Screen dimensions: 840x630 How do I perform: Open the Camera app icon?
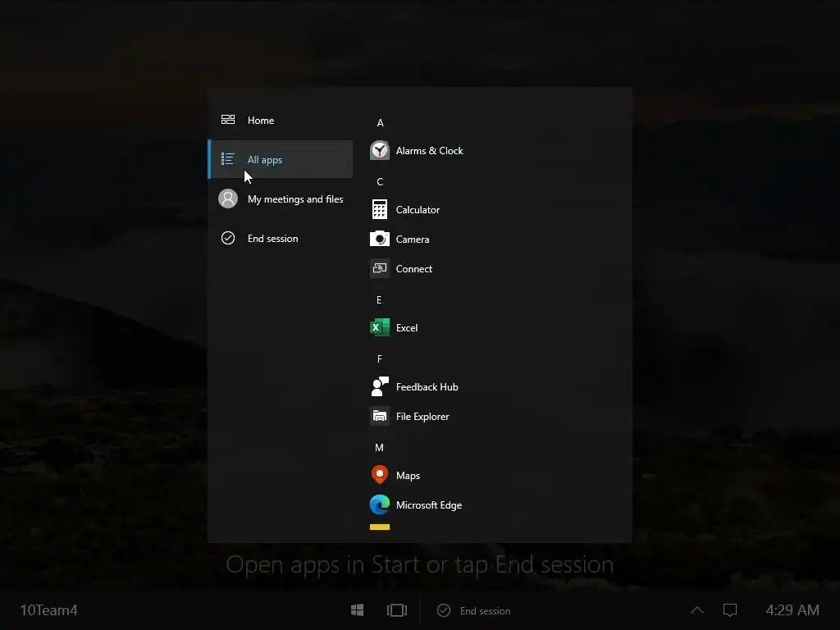pos(380,239)
